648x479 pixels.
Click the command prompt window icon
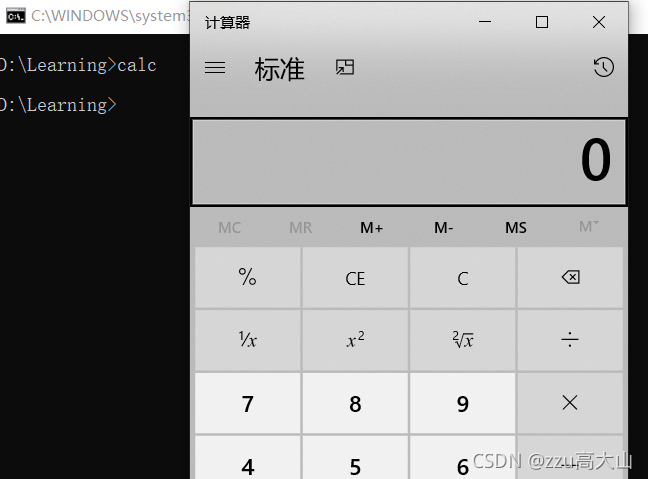[16, 16]
